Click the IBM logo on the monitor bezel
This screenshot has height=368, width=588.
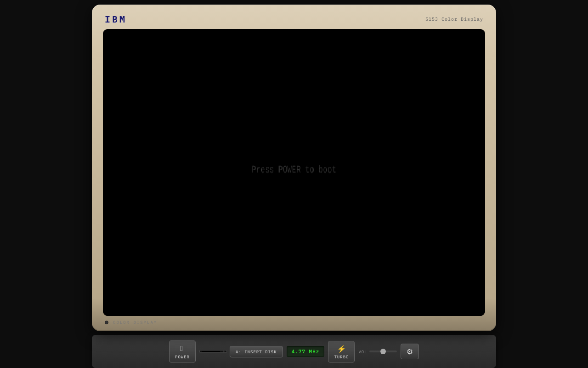pos(115,19)
